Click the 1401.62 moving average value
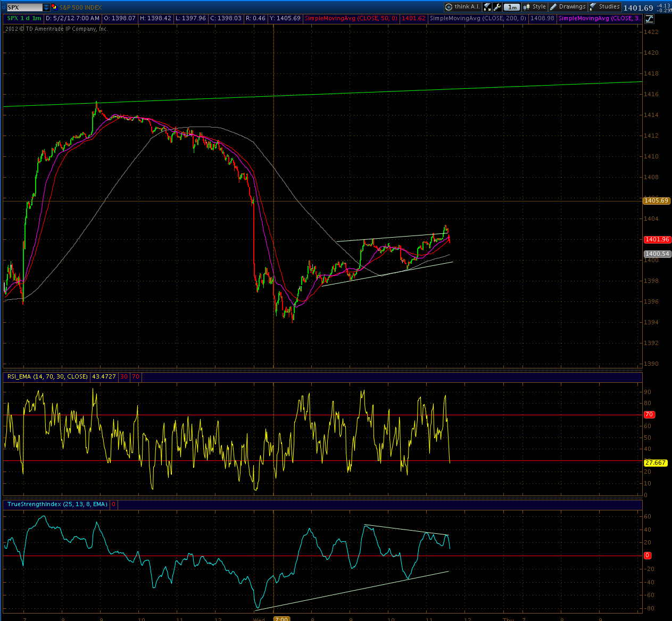This screenshot has width=672, height=621. (414, 18)
